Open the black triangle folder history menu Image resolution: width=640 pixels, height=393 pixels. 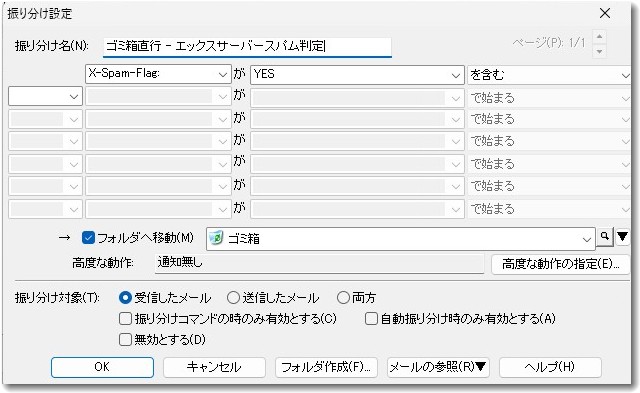pyautogui.click(x=622, y=237)
